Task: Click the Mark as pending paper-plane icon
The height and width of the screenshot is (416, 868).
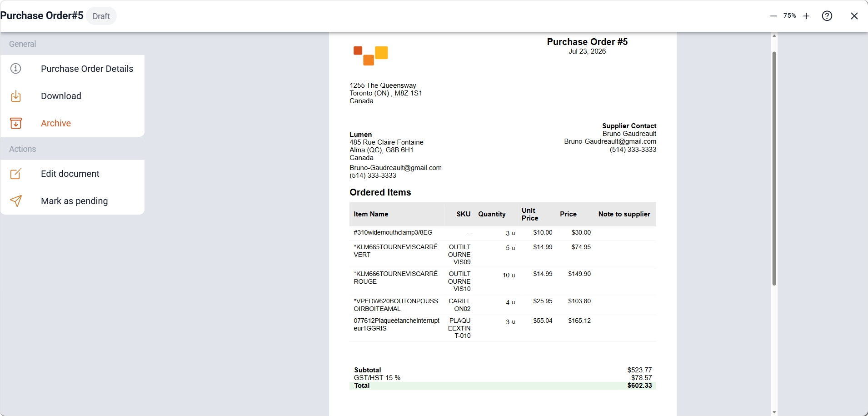Action: pyautogui.click(x=16, y=201)
